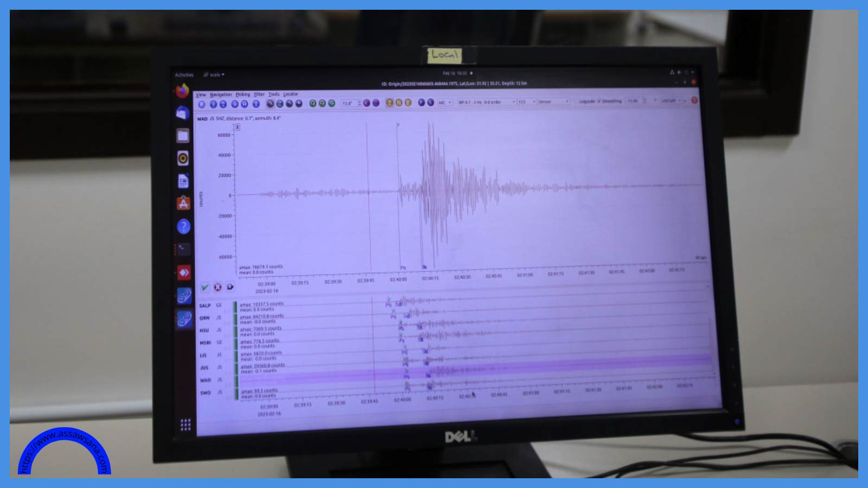The image size is (868, 488).
Task: Select the blue S phase pick button
Action: coord(430,102)
